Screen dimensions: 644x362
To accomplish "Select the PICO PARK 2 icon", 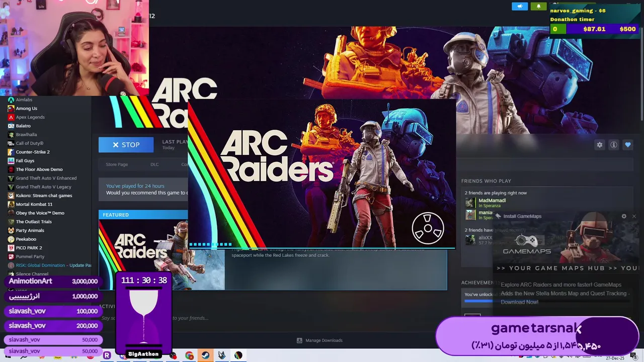I will pyautogui.click(x=11, y=248).
